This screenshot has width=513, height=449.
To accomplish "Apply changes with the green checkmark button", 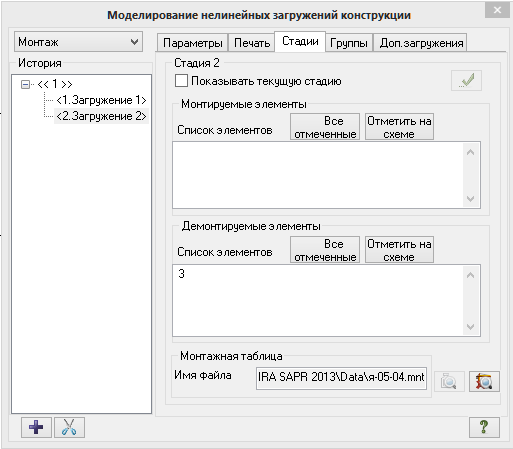I will click(466, 81).
